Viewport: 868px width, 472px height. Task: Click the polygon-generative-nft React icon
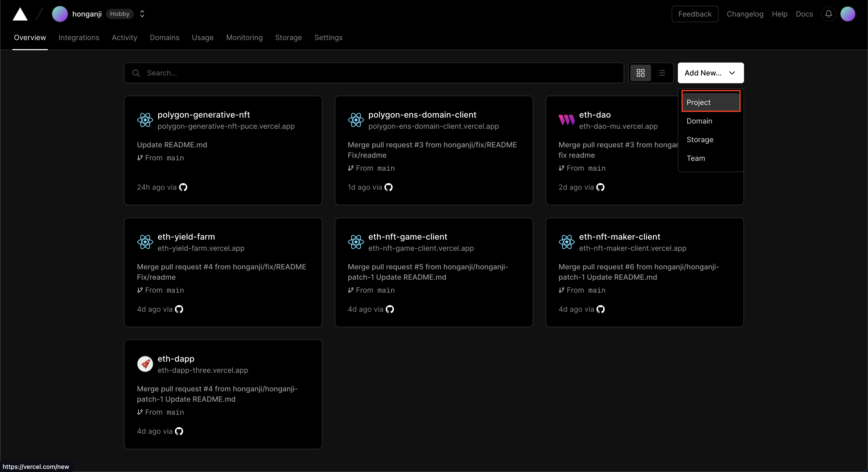(x=145, y=120)
